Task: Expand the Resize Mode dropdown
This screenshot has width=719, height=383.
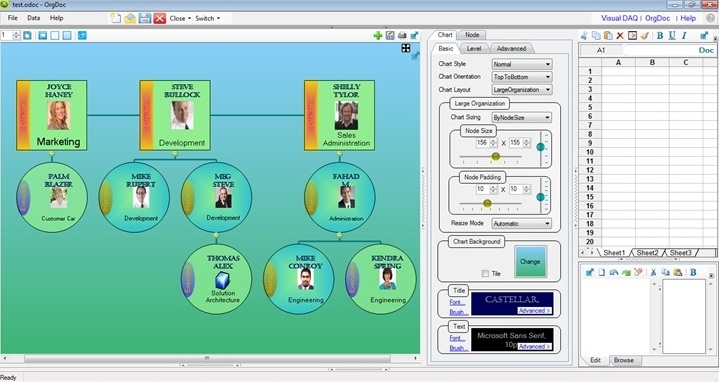Action: tap(522, 223)
